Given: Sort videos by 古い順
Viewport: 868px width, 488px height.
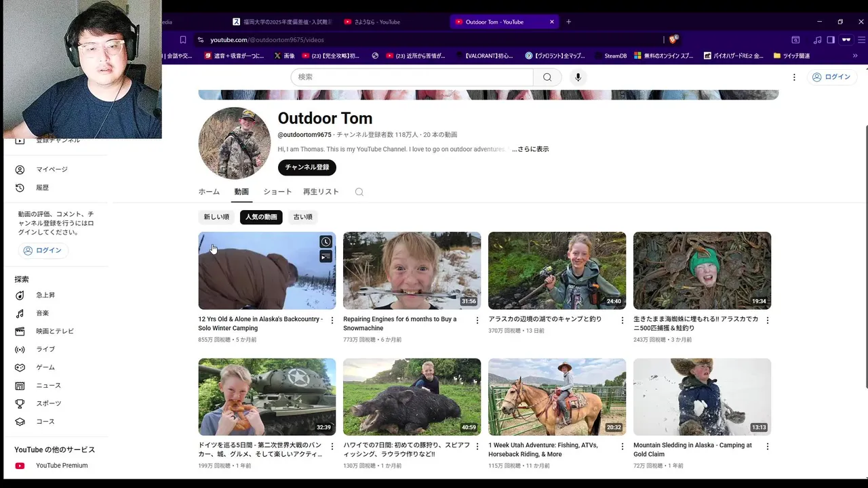Looking at the screenshot, I should click(302, 217).
